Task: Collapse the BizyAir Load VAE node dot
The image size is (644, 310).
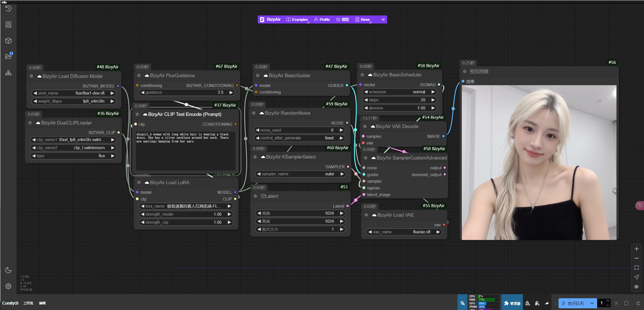Action: (366, 215)
